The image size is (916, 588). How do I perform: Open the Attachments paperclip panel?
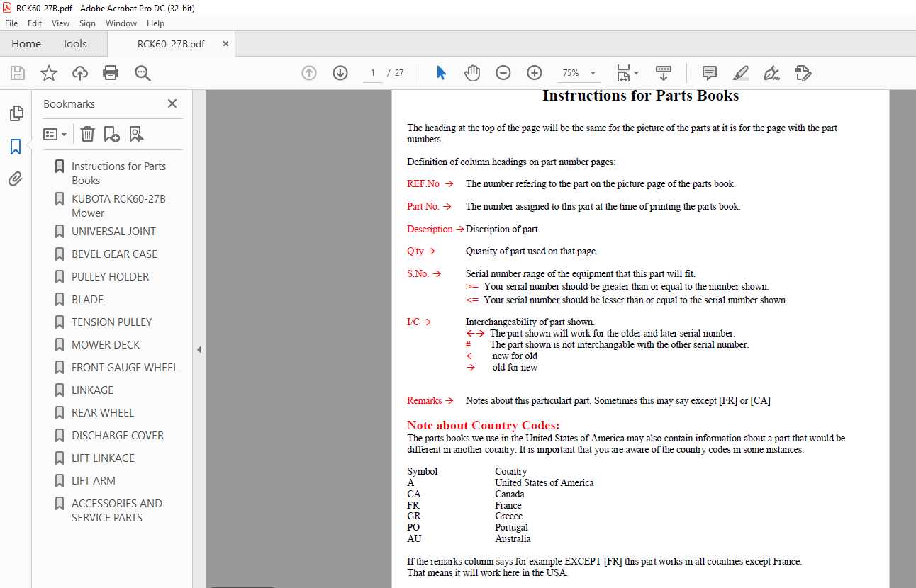(16, 179)
